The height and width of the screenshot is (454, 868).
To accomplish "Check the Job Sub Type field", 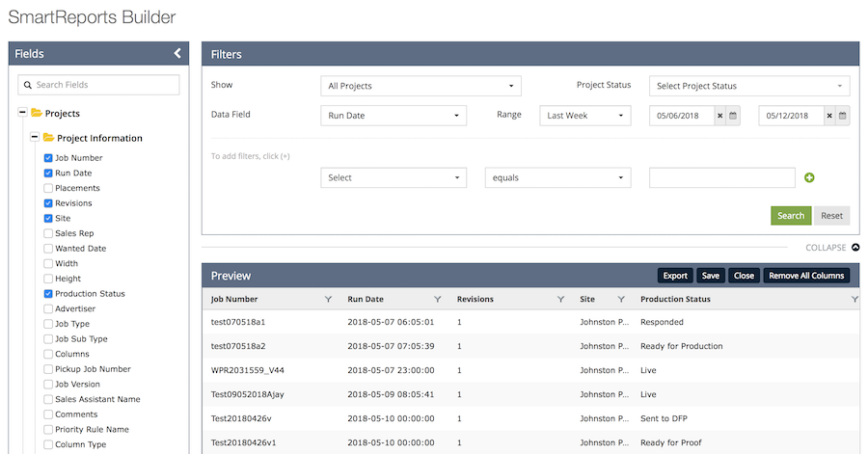I will [x=48, y=339].
